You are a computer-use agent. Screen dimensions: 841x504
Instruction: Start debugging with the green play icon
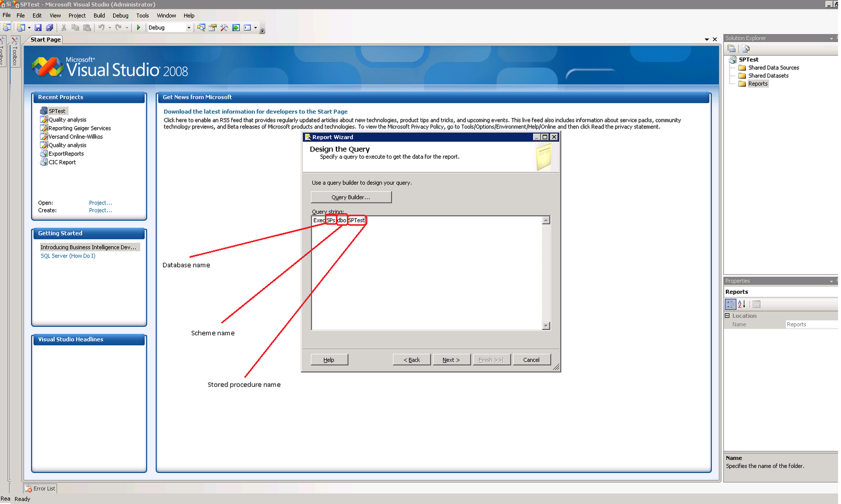pos(139,28)
